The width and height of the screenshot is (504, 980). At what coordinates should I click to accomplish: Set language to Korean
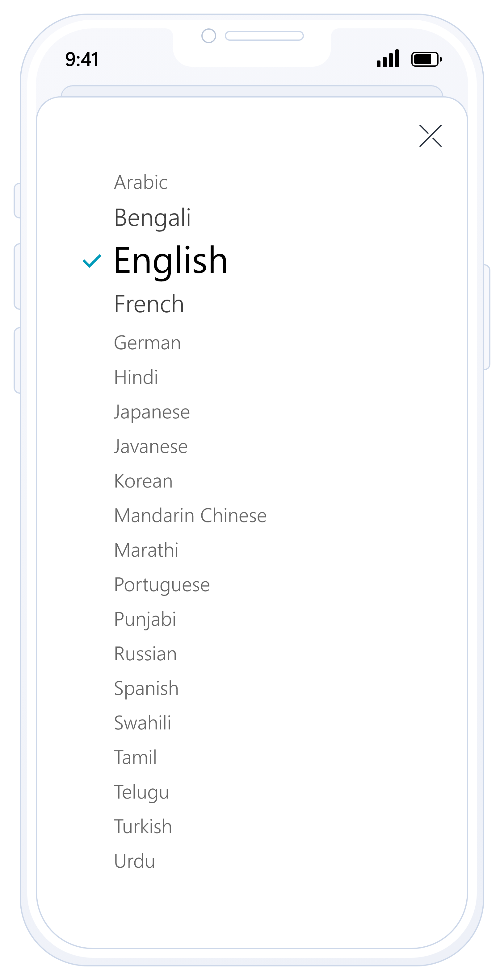pyautogui.click(x=143, y=481)
